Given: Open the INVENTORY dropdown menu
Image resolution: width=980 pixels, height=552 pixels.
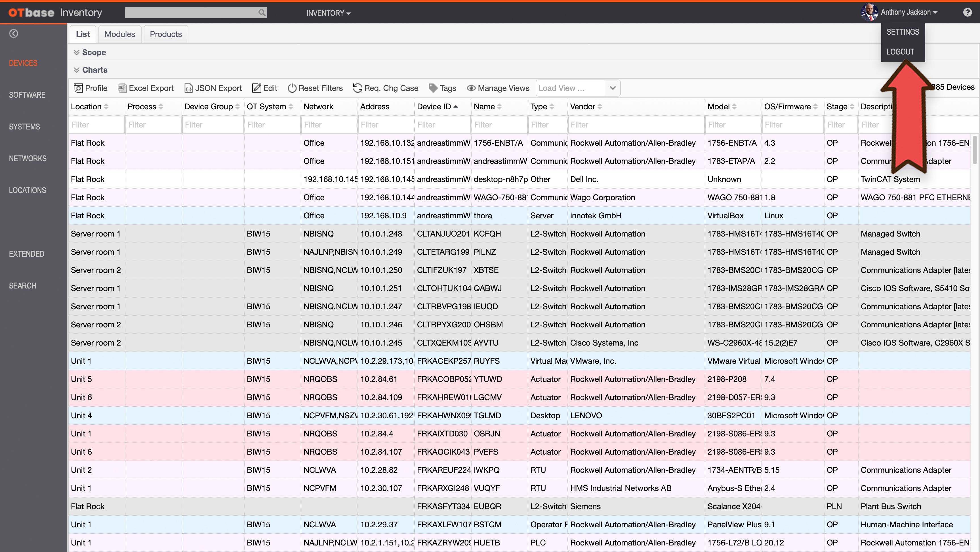Looking at the screenshot, I should click(x=329, y=13).
